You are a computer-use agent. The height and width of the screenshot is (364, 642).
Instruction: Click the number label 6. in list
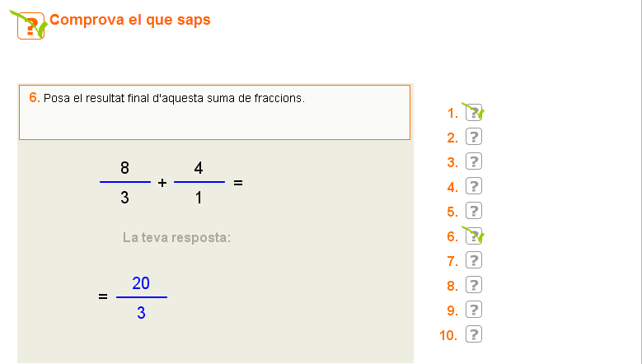[452, 237]
